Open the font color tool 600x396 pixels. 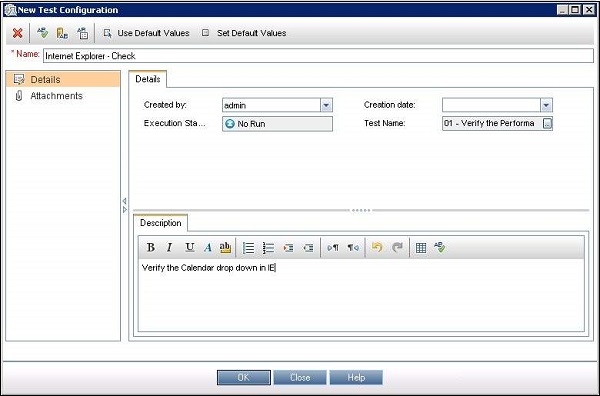208,248
